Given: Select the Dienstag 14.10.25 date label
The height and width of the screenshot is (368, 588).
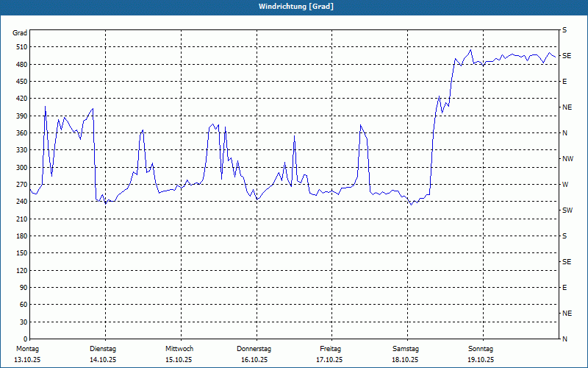Looking at the screenshot, I should [x=103, y=354].
